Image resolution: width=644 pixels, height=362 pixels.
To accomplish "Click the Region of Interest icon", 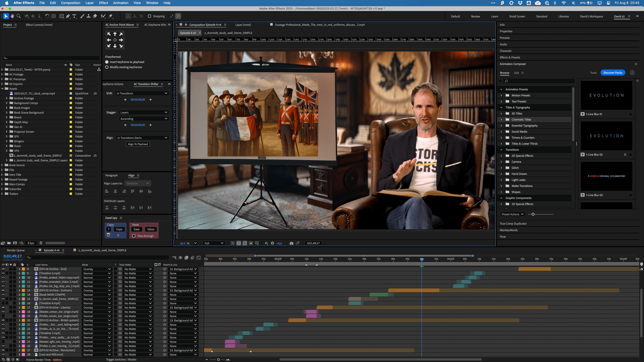I will tap(251, 243).
